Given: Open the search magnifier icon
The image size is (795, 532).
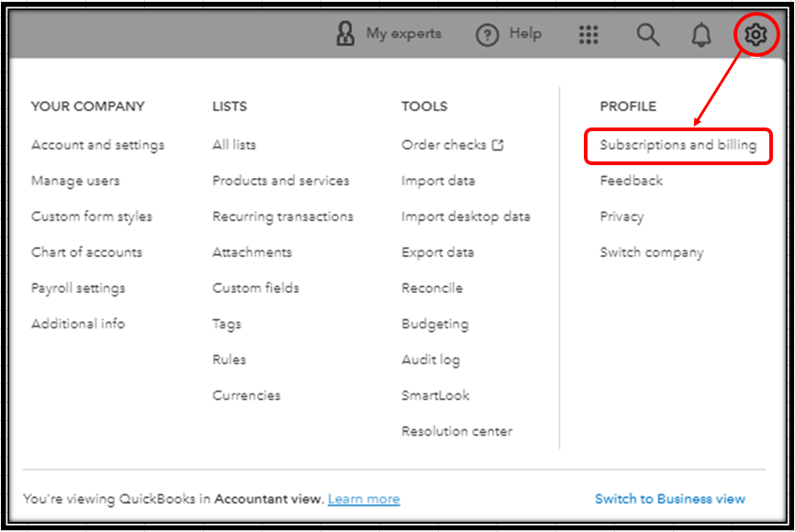Looking at the screenshot, I should tap(648, 35).
